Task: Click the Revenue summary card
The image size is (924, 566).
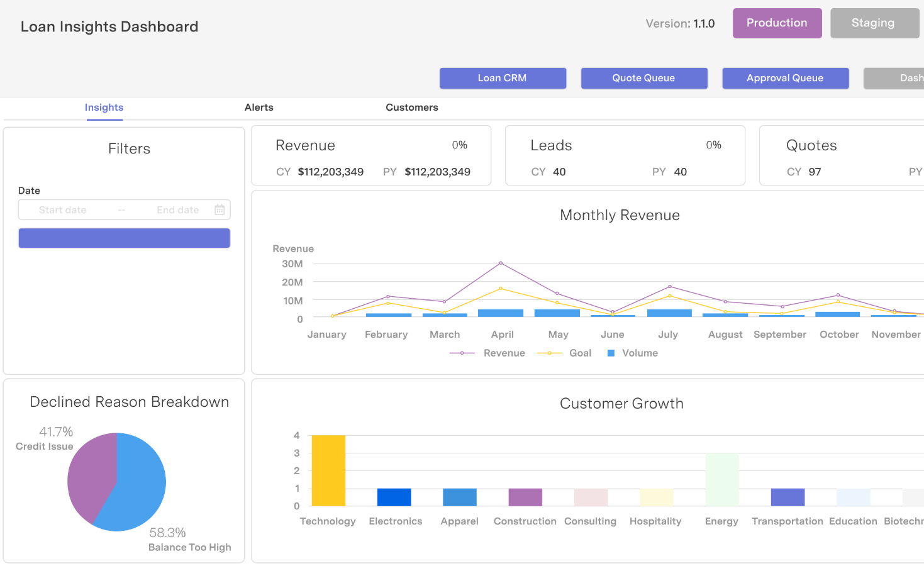Action: click(371, 155)
